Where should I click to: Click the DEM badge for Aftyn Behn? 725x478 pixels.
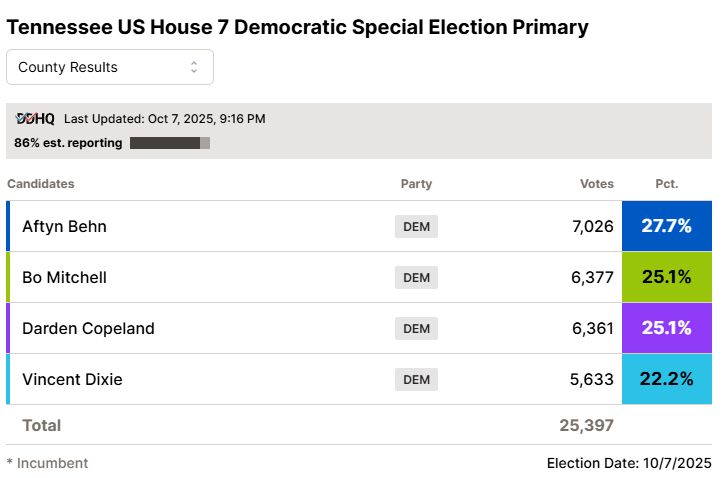416,226
